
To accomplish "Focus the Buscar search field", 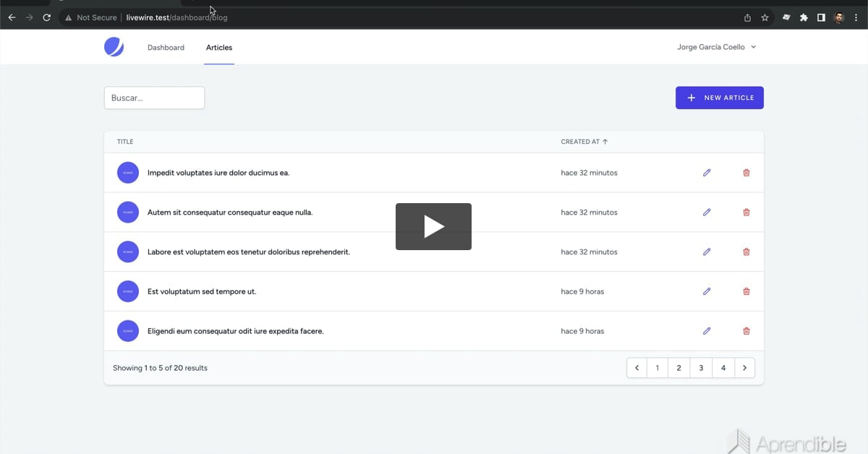I will (154, 98).
